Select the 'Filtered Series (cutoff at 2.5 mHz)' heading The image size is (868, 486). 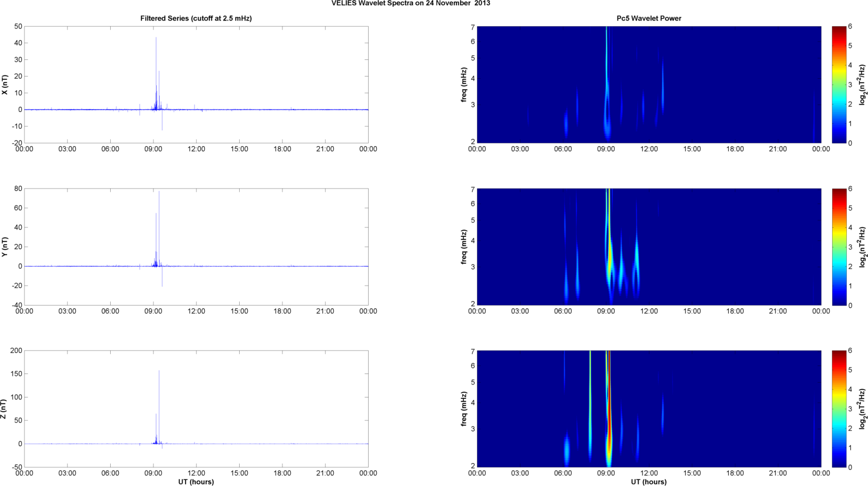tap(196, 18)
